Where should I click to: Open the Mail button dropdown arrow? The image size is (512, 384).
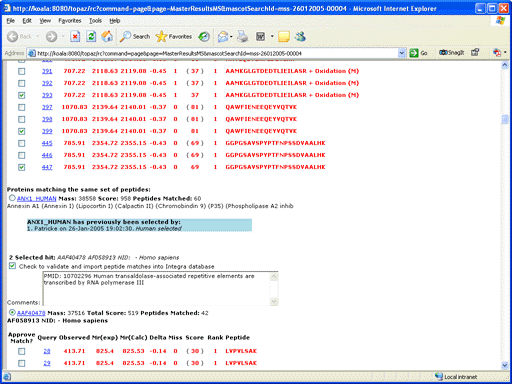[x=231, y=36]
